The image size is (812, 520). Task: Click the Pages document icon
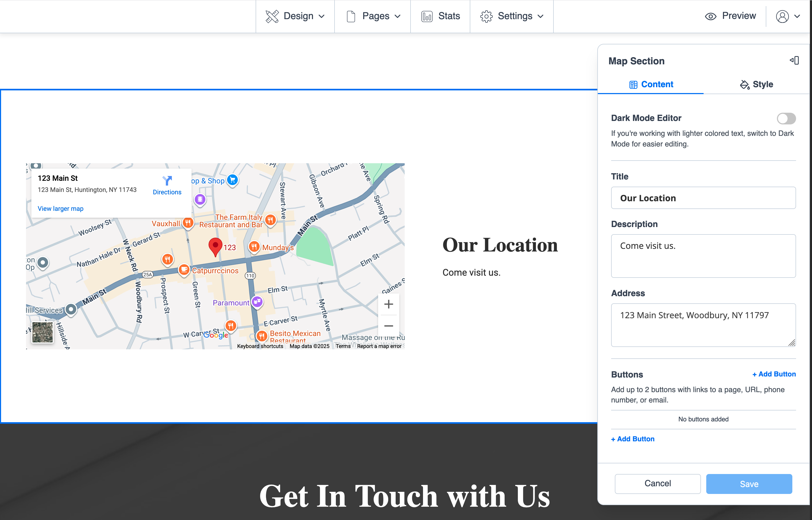[351, 16]
